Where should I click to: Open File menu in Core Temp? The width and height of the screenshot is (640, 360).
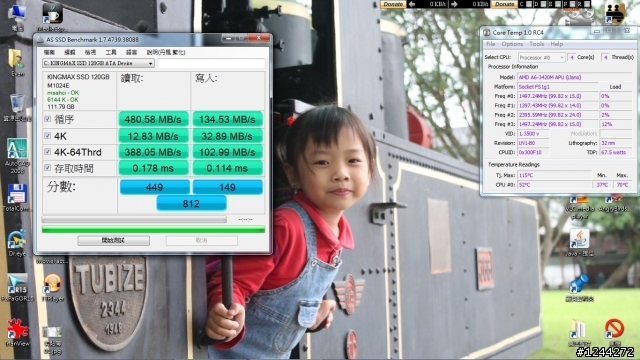(491, 44)
